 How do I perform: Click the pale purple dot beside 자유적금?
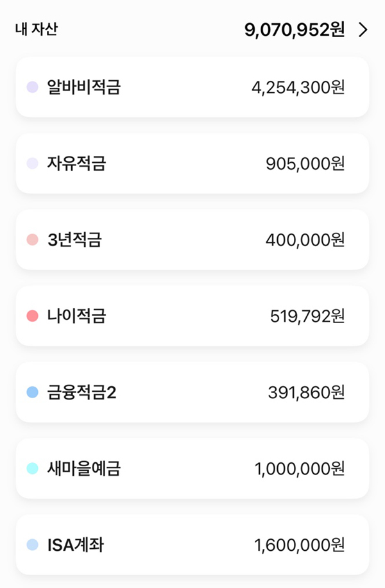click(33, 164)
